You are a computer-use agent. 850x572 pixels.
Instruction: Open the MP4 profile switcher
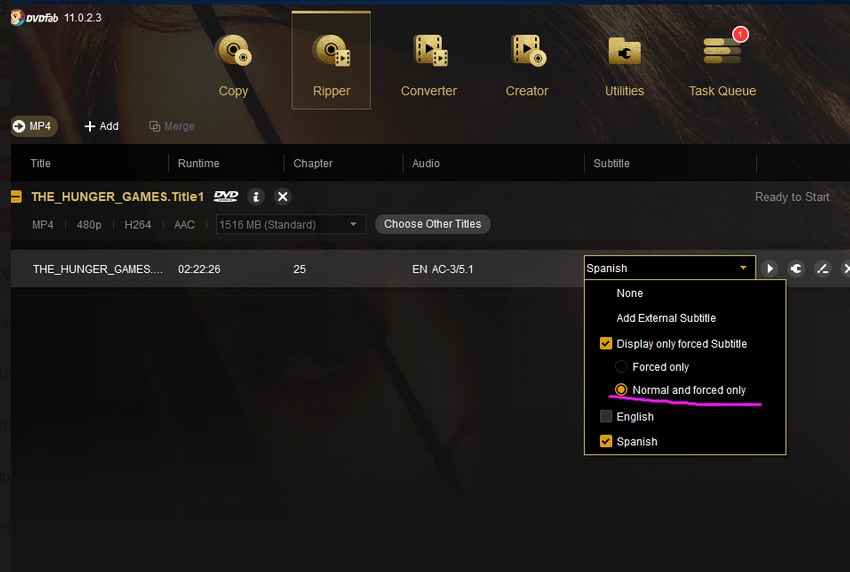(34, 126)
